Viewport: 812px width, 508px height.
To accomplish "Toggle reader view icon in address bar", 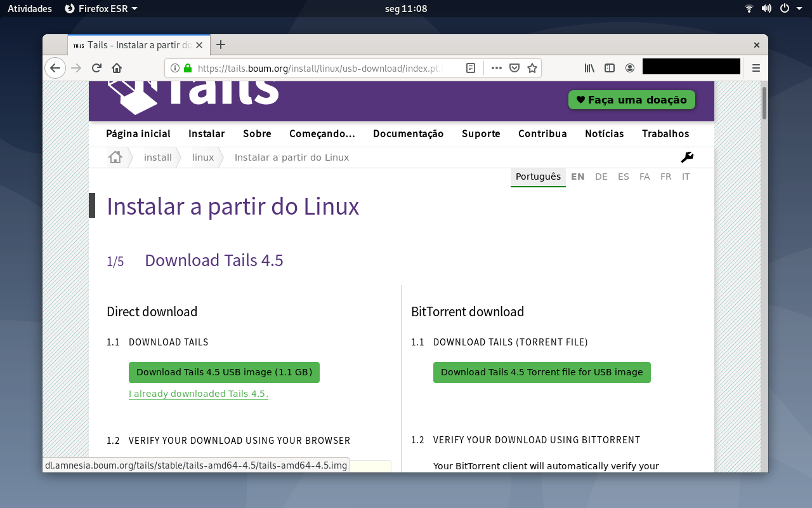I will (471, 68).
